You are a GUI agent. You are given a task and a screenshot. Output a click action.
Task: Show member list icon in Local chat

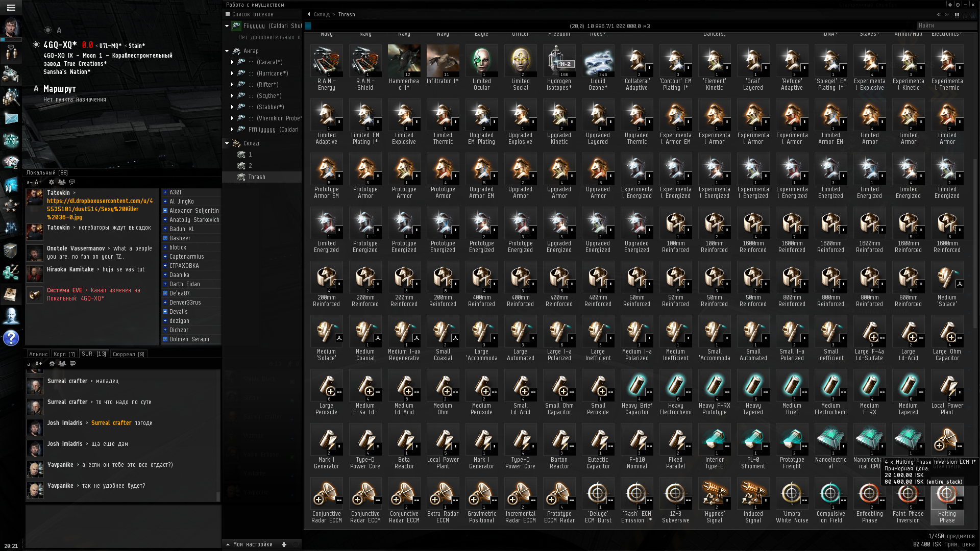[62, 182]
